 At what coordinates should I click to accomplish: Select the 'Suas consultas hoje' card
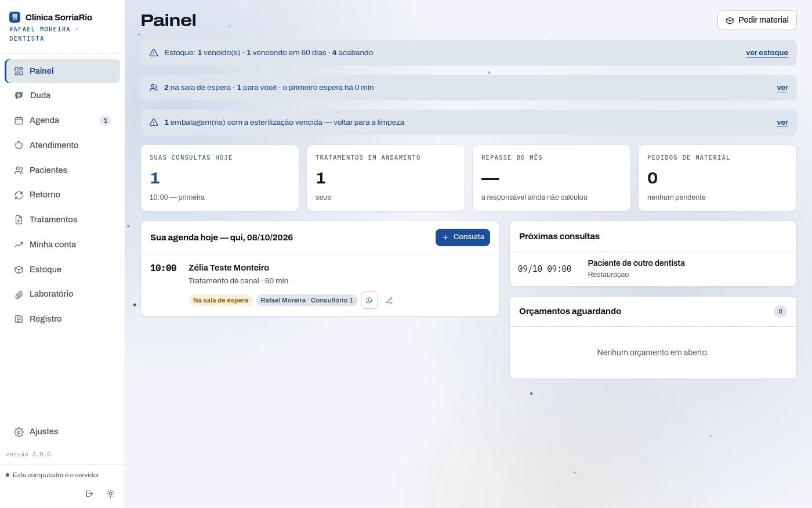[220, 178]
